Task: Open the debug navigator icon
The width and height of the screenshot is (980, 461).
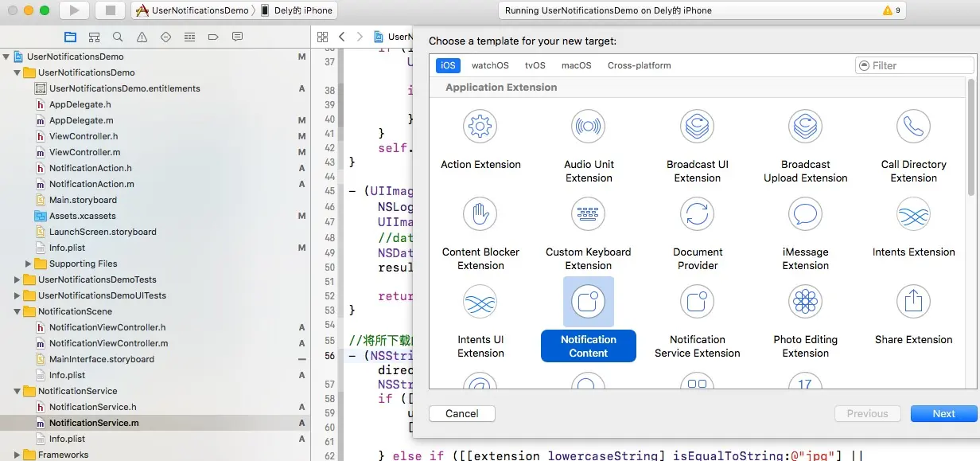Action: tap(189, 37)
